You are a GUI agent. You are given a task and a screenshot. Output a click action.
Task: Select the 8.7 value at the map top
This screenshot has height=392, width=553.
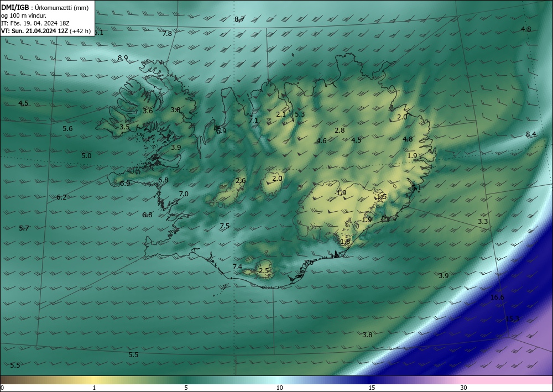(239, 19)
